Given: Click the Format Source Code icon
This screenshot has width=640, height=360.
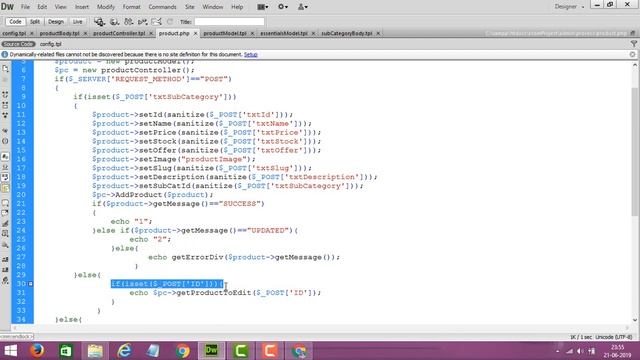Looking at the screenshot, I should pos(5,280).
